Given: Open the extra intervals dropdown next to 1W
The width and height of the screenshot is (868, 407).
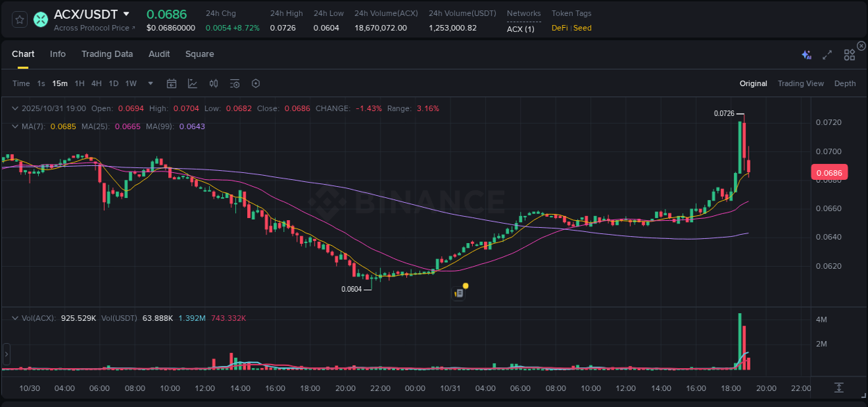Looking at the screenshot, I should point(149,83).
